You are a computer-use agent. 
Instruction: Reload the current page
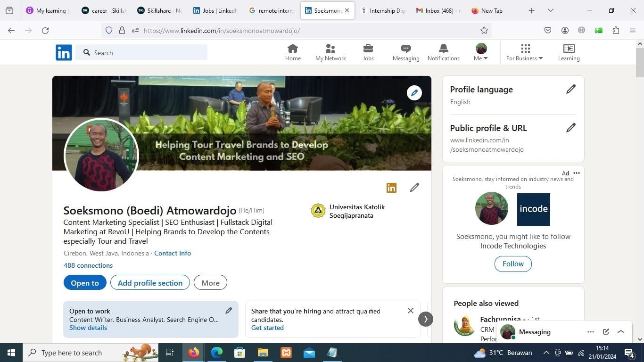coord(45,30)
